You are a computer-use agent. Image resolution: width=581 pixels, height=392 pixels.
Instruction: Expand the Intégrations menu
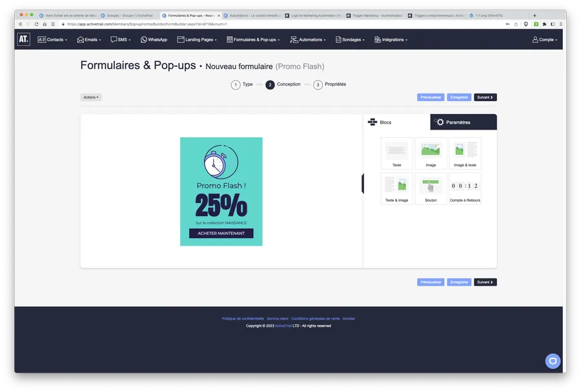(x=391, y=39)
